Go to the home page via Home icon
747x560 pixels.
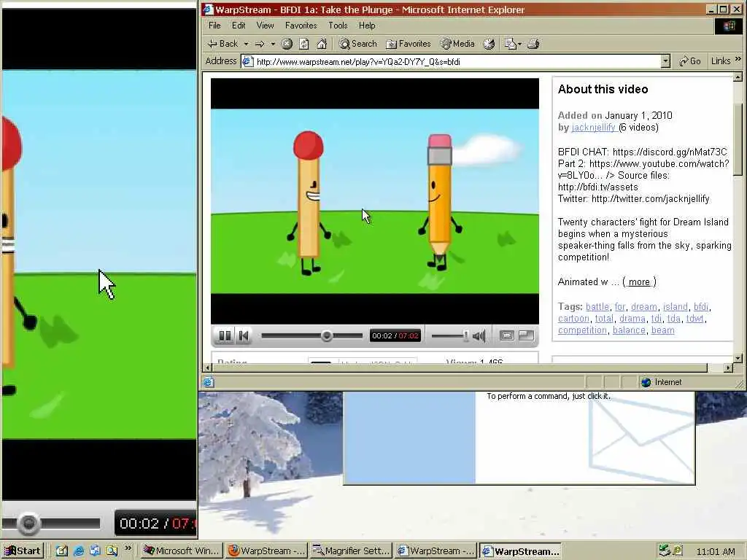322,44
